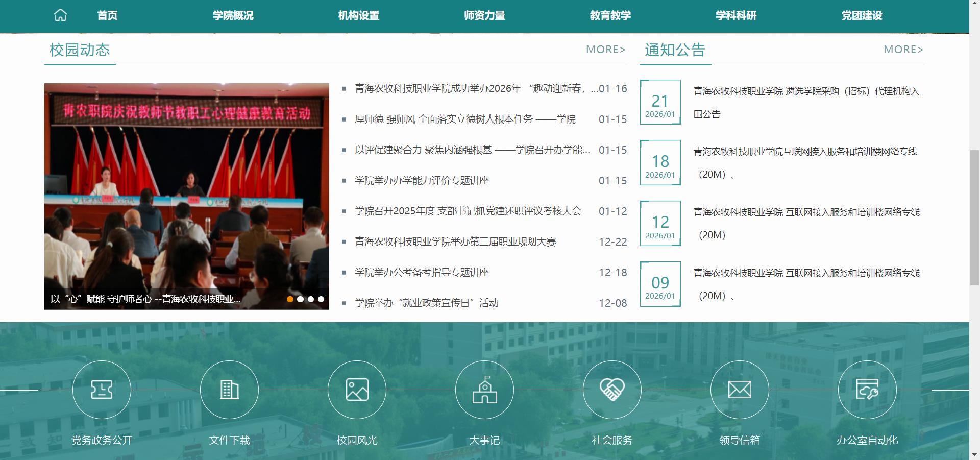980x460 pixels.
Task: Click the 文件下载 building-document icon
Action: [x=229, y=390]
